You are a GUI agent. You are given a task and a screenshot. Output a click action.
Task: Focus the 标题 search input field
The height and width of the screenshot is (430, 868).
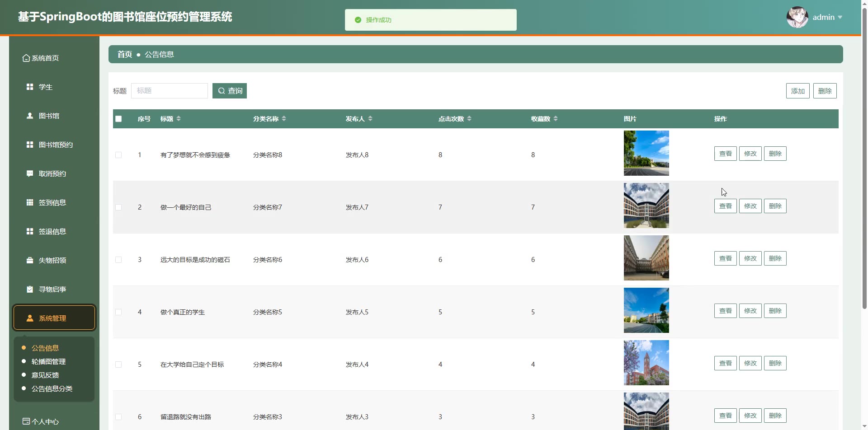170,91
